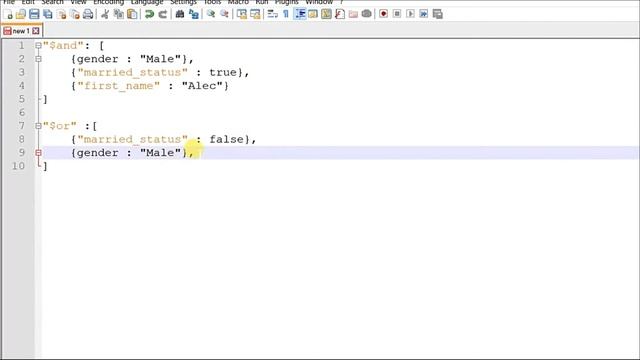Image resolution: width=640 pixels, height=360 pixels.
Task: Cut selection with the scissors icon
Action: [x=105, y=14]
